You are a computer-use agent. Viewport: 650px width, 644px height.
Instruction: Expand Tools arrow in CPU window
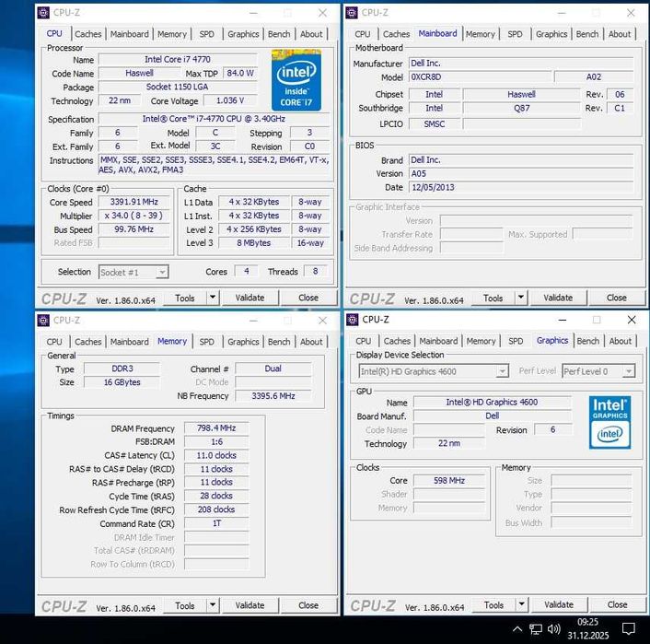click(x=213, y=298)
